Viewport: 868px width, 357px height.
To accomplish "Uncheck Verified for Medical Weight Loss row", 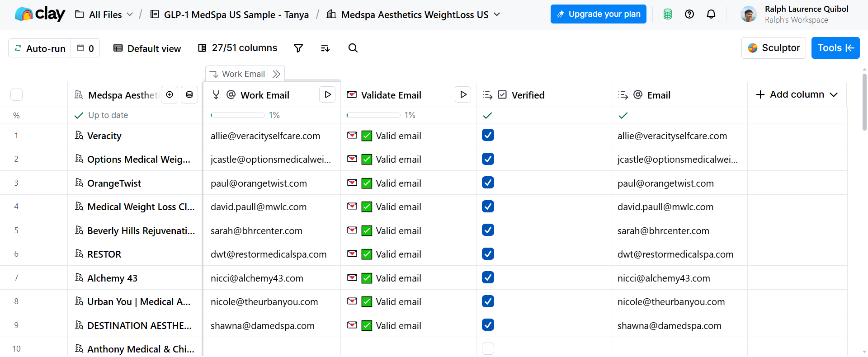I will [x=488, y=207].
